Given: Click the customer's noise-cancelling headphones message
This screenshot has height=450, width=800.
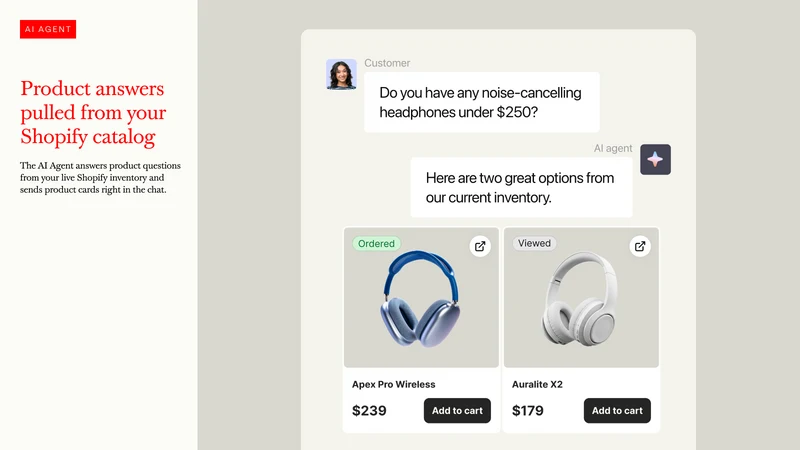Looking at the screenshot, I should pos(482,102).
